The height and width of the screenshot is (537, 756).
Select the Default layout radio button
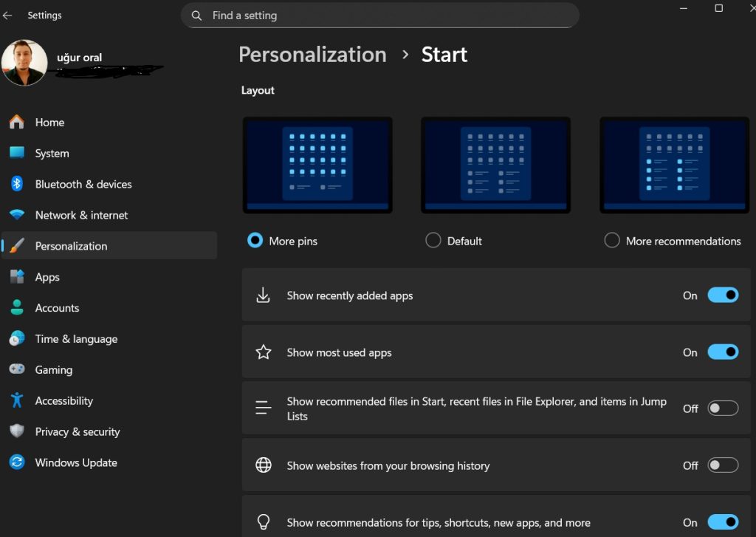click(433, 240)
